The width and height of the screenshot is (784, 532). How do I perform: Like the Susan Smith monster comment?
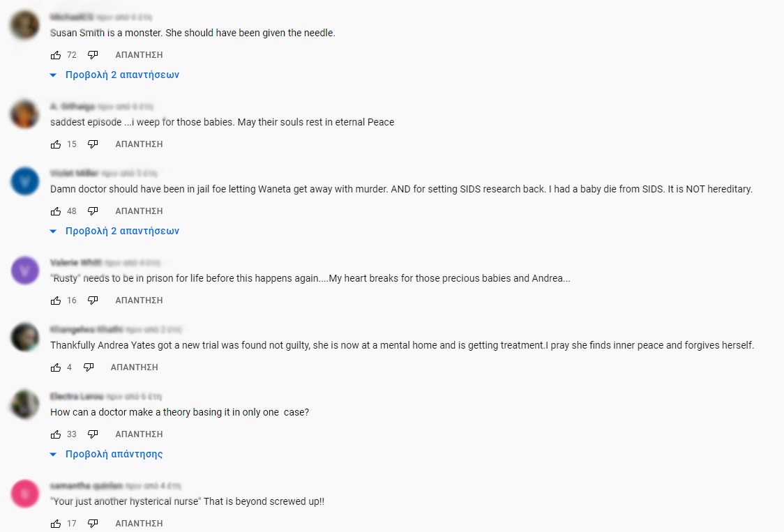[x=56, y=55]
